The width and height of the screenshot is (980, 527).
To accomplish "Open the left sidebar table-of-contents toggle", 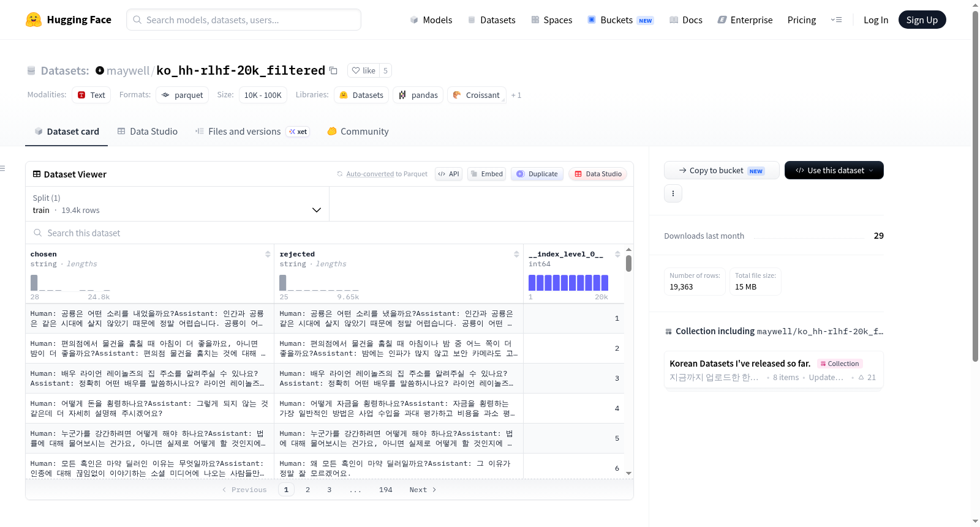I will click(3, 168).
